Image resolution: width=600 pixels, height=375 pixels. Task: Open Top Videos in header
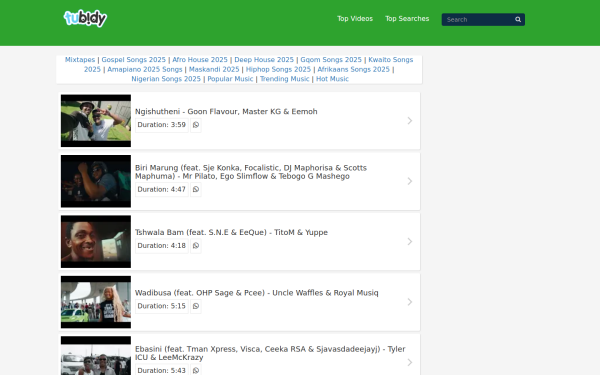coord(355,19)
